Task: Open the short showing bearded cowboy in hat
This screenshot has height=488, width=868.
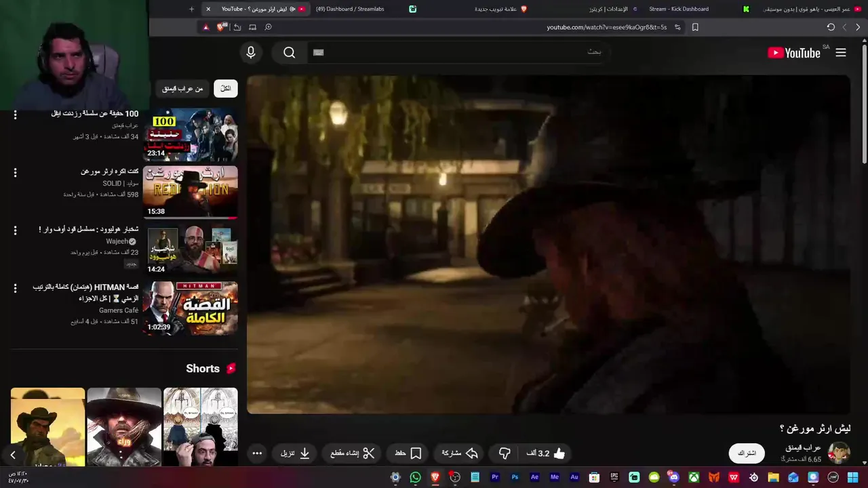Action: [x=124, y=427]
